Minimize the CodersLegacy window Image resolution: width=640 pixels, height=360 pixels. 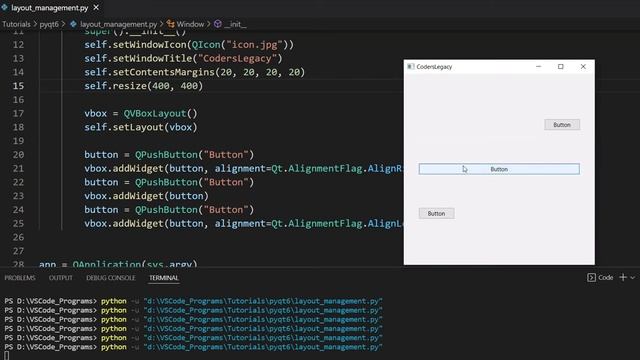538,67
